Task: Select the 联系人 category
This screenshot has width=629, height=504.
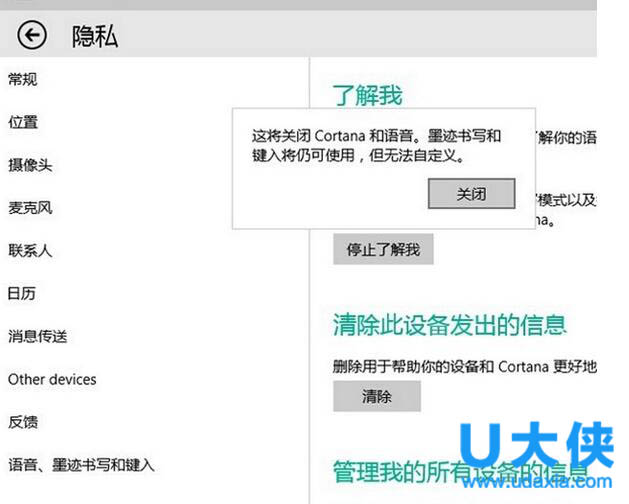Action: pos(30,250)
